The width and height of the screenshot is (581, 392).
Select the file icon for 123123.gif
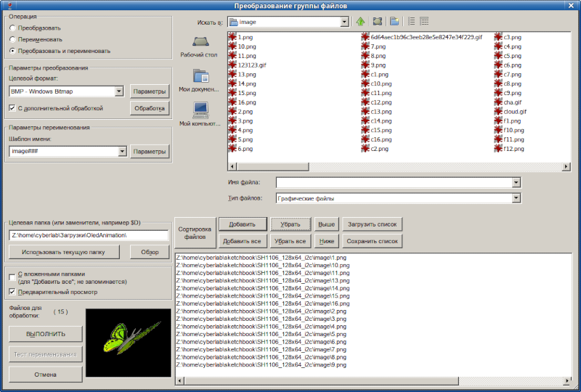[x=232, y=65]
